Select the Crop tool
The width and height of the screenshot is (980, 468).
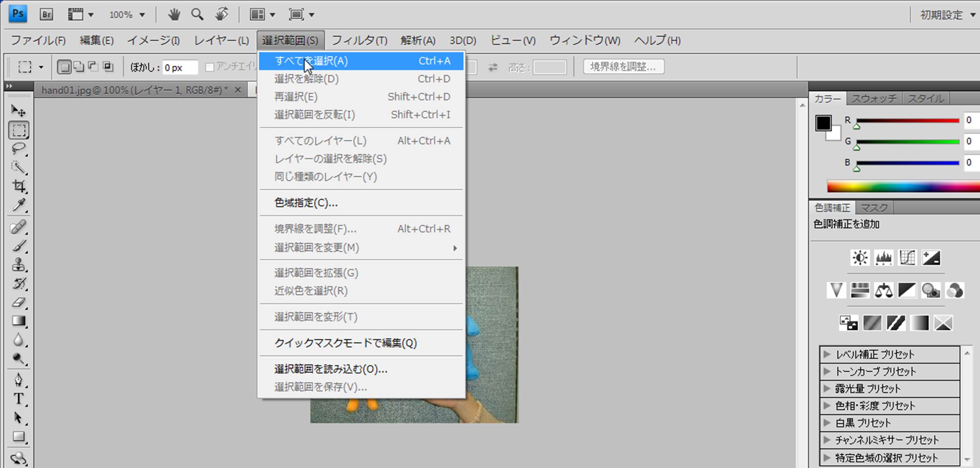click(x=18, y=186)
